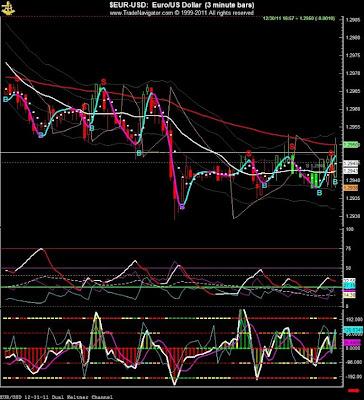
Task: Click the footer text "EUR/USD 12-31-11 Dual Keltner Channel"
Action: (56, 397)
